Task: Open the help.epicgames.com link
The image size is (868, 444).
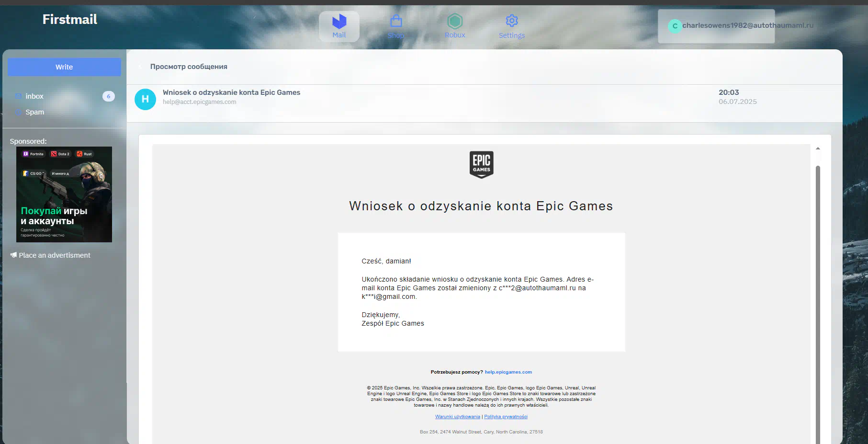Action: [x=508, y=372]
